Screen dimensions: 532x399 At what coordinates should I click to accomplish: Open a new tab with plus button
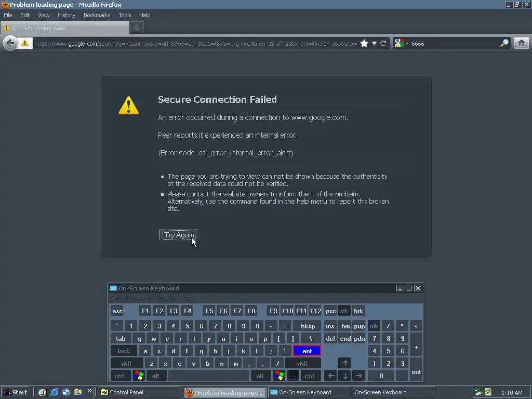137,28
